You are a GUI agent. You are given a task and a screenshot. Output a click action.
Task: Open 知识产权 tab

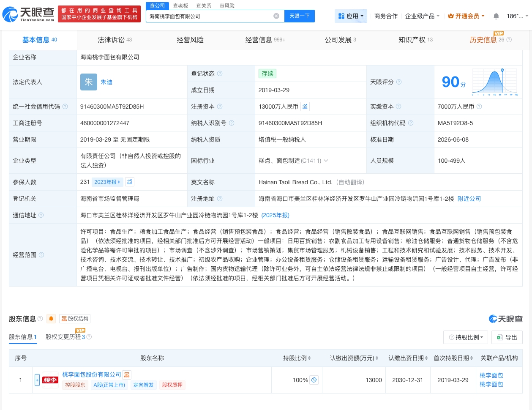(415, 40)
